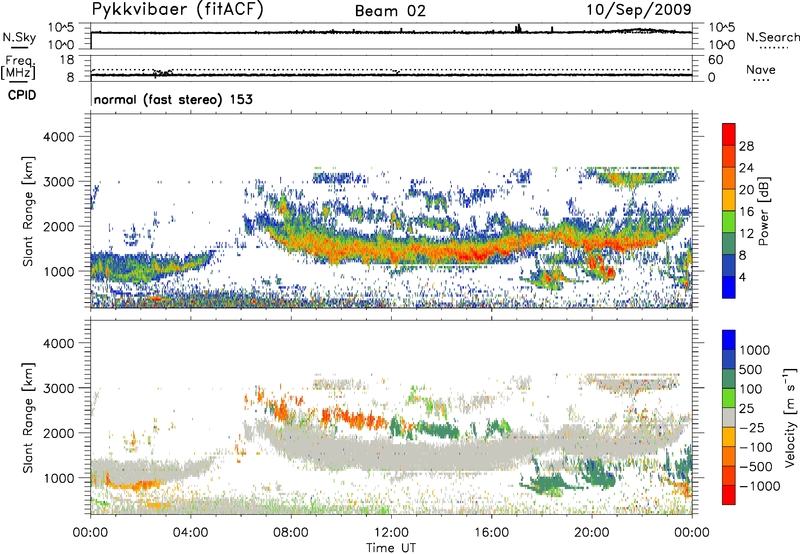This screenshot has width=800, height=554.
Task: Click the "Nave" legend label
Action: point(761,69)
